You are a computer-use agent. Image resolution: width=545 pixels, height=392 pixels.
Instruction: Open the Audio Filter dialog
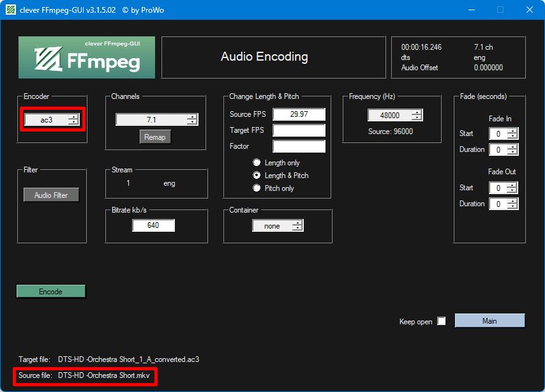point(51,195)
